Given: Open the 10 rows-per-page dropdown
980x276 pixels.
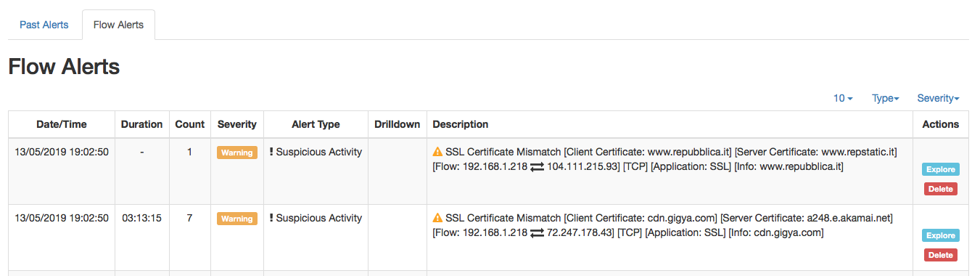Looking at the screenshot, I should 843,98.
